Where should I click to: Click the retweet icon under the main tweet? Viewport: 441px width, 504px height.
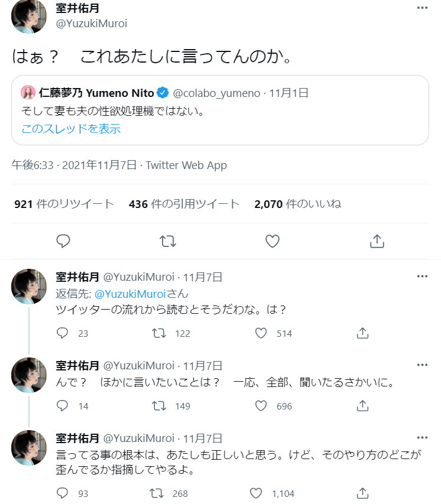coord(168,241)
